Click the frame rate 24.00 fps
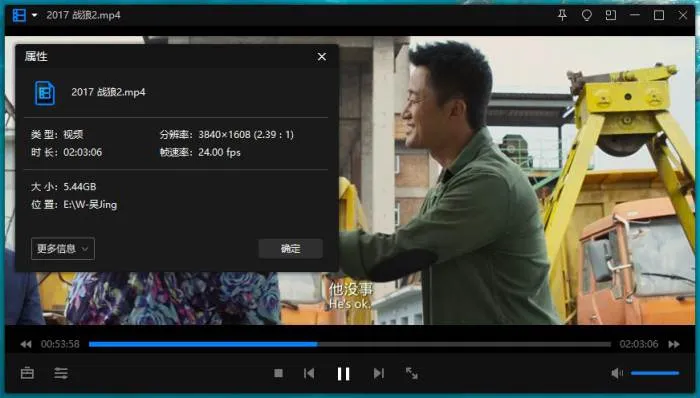 (x=219, y=152)
